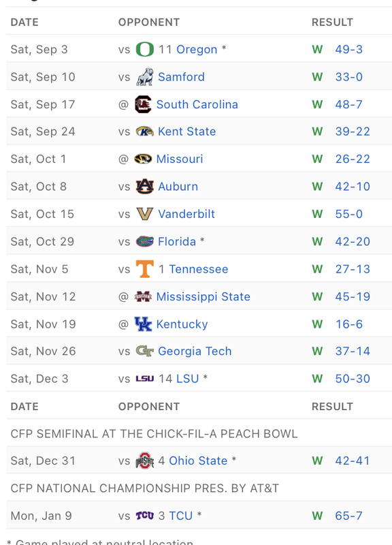The width and height of the screenshot is (392, 545).
Task: Click the Missouri Tigers logo icon
Action: pyautogui.click(x=143, y=159)
